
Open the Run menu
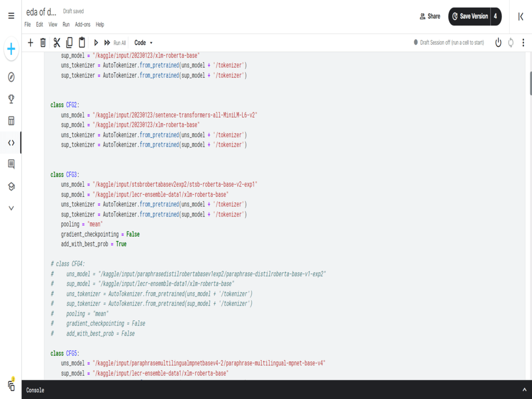pos(66,24)
